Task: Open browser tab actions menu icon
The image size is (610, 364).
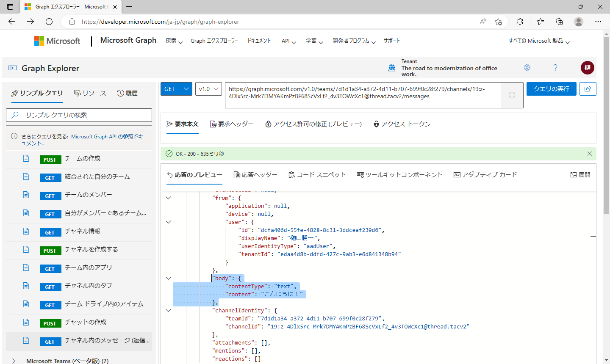Action: click(x=10, y=7)
